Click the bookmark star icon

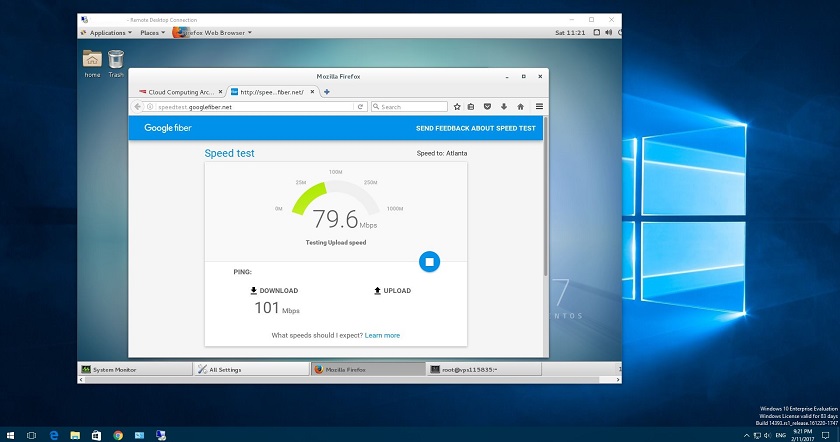coord(457,106)
